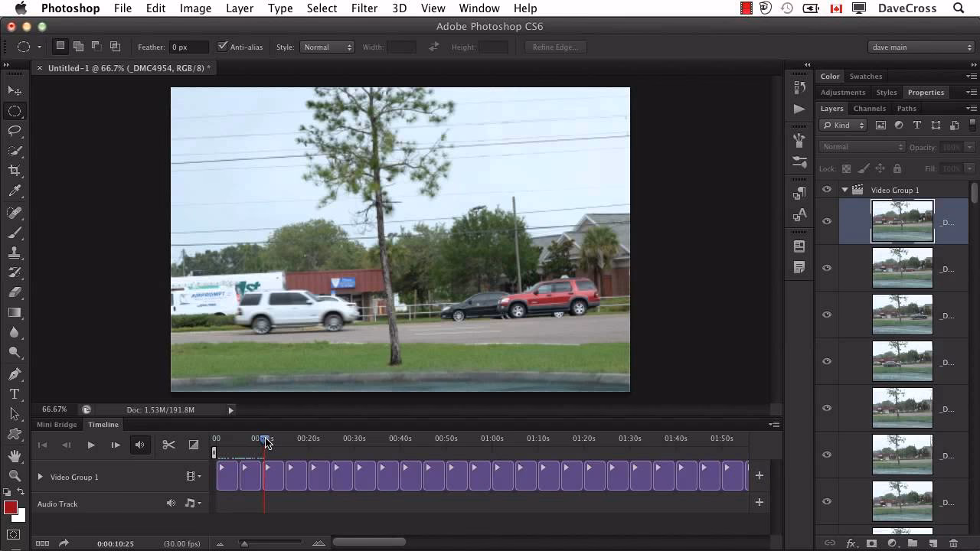Select the Brush tool
Image resolution: width=980 pixels, height=551 pixels.
pyautogui.click(x=15, y=230)
